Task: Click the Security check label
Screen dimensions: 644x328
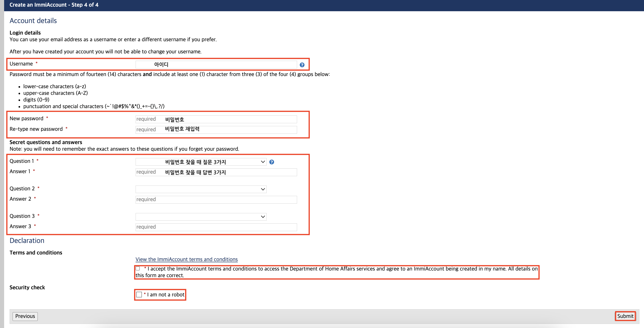Action: click(27, 287)
